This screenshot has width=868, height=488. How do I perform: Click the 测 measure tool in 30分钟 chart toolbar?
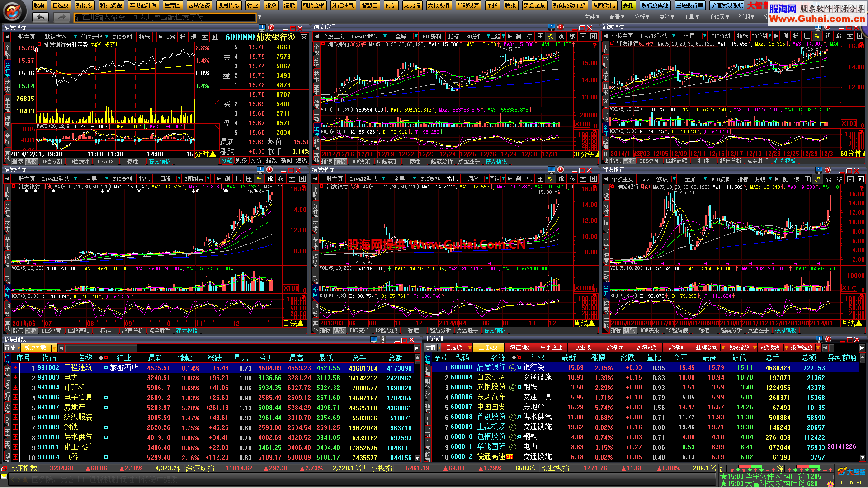[519, 36]
